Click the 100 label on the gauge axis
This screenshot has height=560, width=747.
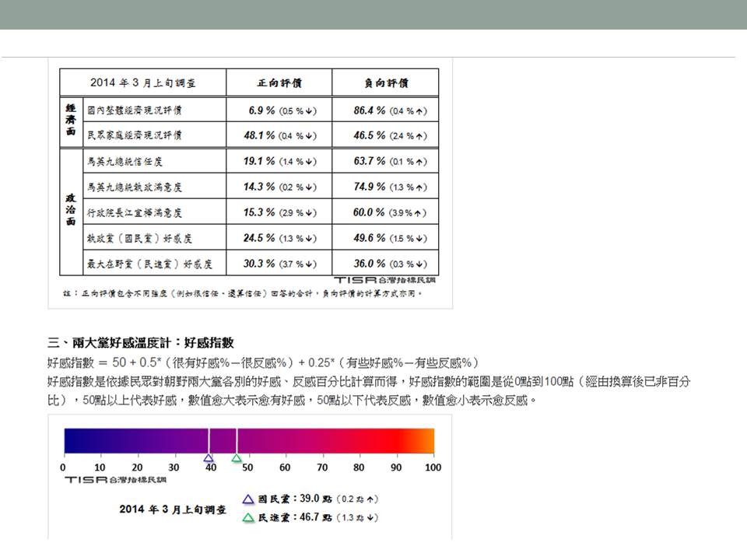pos(433,467)
